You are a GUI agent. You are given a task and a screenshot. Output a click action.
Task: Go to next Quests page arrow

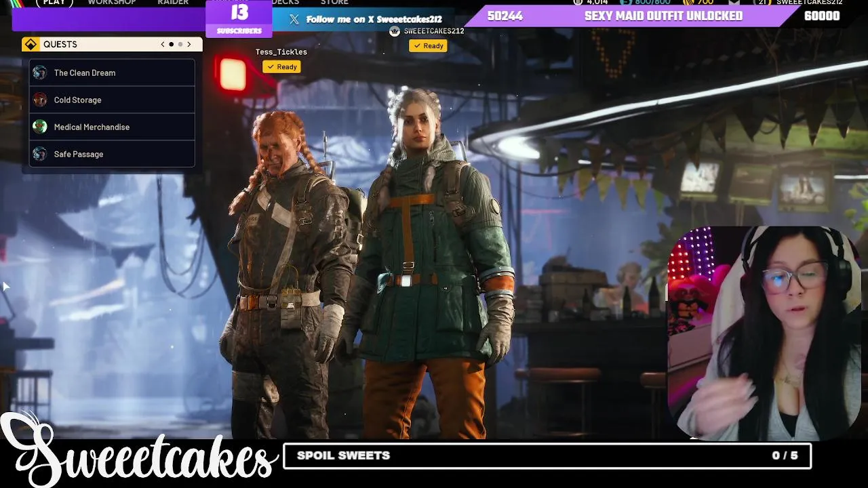tap(189, 44)
